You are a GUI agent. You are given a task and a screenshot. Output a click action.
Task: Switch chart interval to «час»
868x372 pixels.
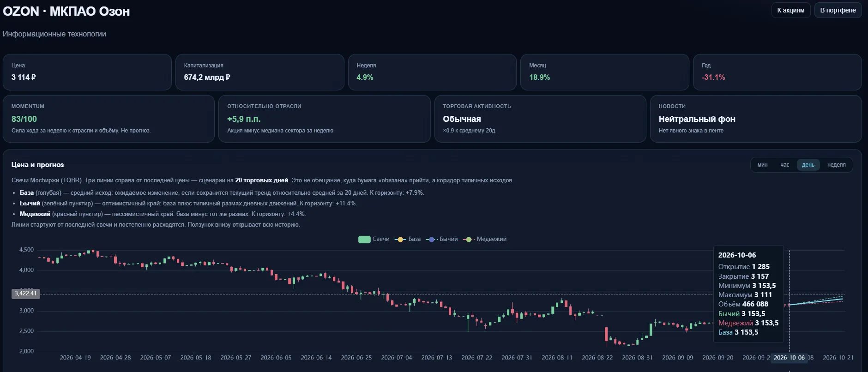click(x=785, y=165)
